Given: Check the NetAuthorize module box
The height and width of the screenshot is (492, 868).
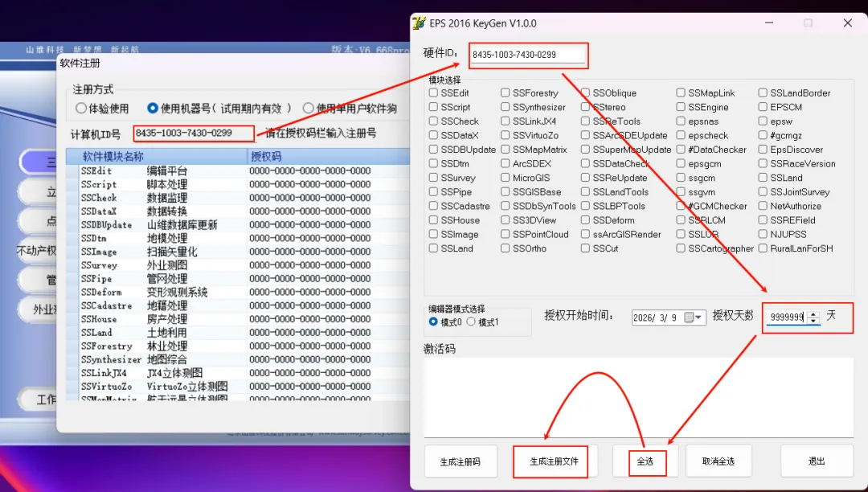Looking at the screenshot, I should point(763,206).
